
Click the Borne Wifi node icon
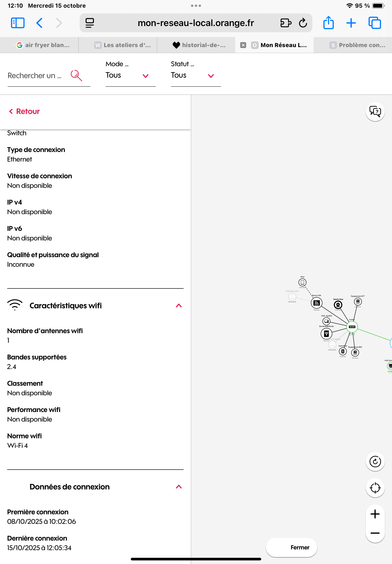pos(316,303)
